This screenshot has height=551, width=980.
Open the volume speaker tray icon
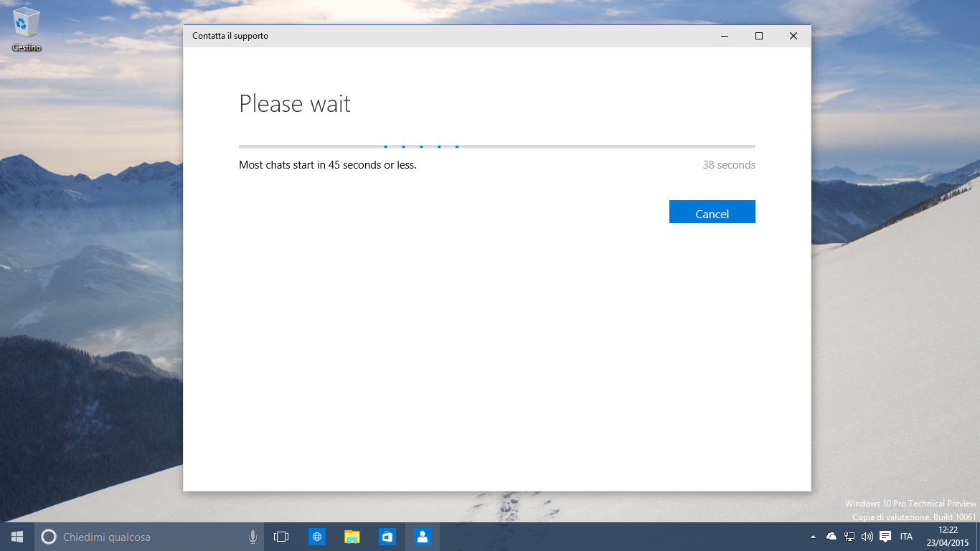[867, 537]
